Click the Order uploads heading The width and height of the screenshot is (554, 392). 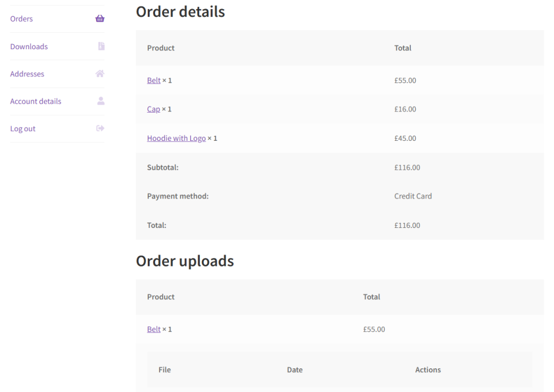pyautogui.click(x=185, y=261)
